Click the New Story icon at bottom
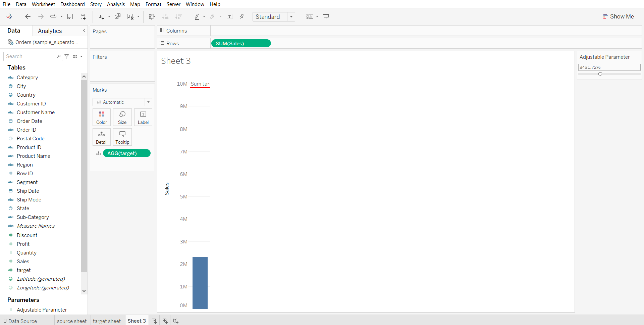The height and width of the screenshot is (325, 644). coord(176,321)
